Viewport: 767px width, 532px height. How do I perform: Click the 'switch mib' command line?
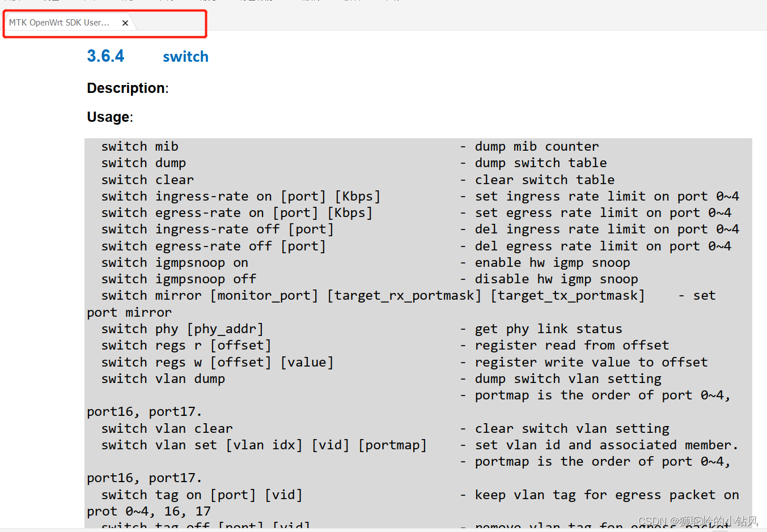140,147
